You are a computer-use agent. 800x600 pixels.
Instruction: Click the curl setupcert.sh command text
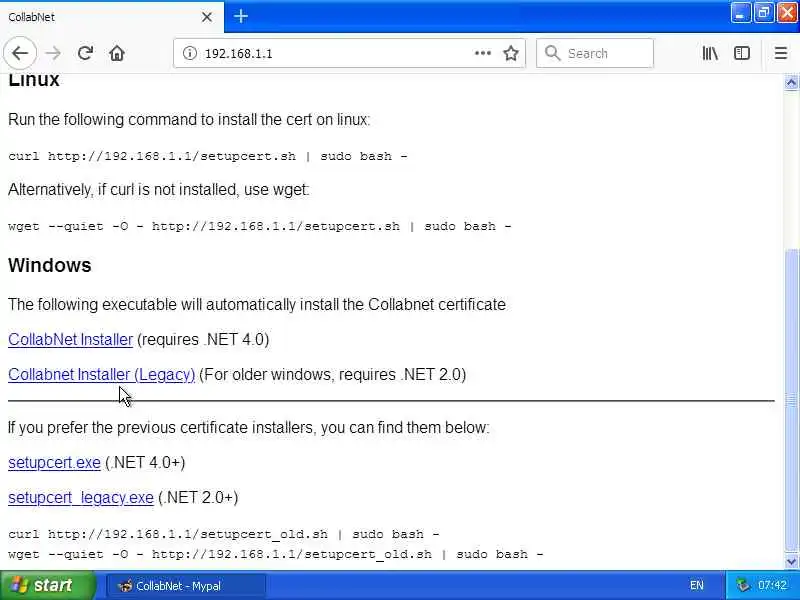tap(208, 156)
